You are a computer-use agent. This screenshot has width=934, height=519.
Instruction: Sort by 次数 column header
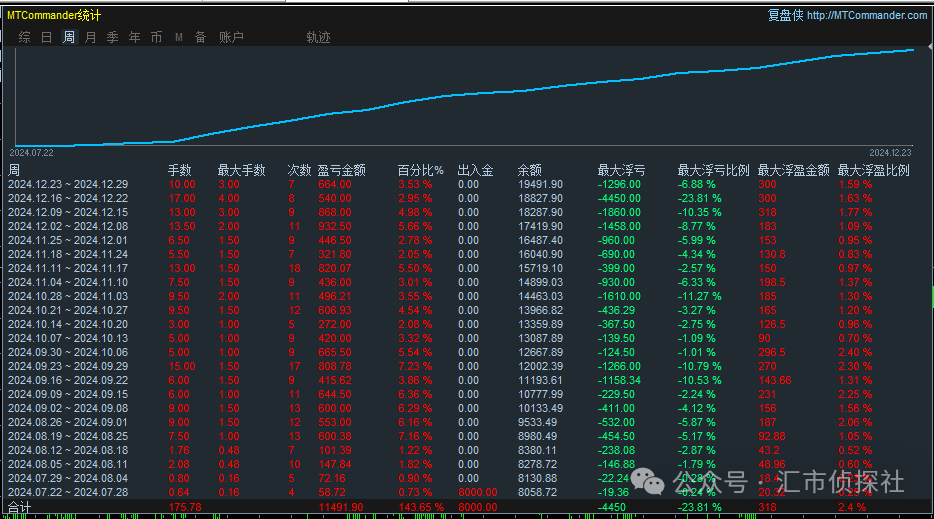(x=300, y=170)
